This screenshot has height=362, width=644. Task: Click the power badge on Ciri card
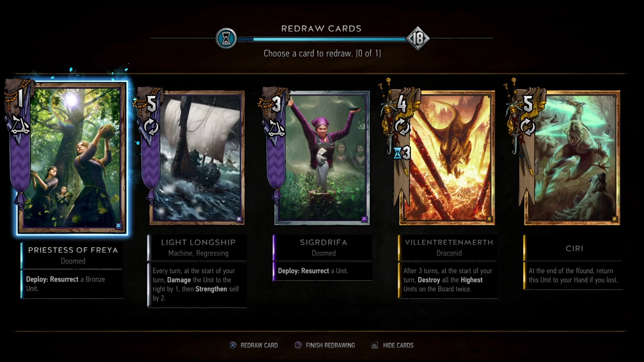pos(527,104)
